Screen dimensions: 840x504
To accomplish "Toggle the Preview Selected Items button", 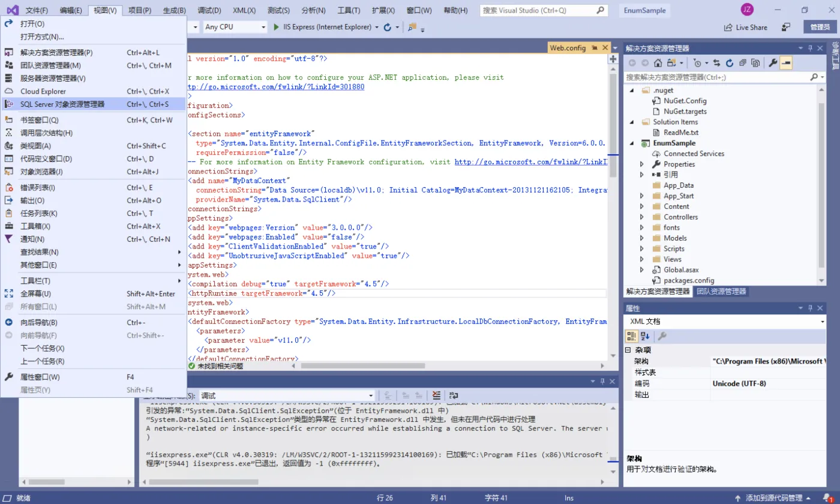I will 786,63.
